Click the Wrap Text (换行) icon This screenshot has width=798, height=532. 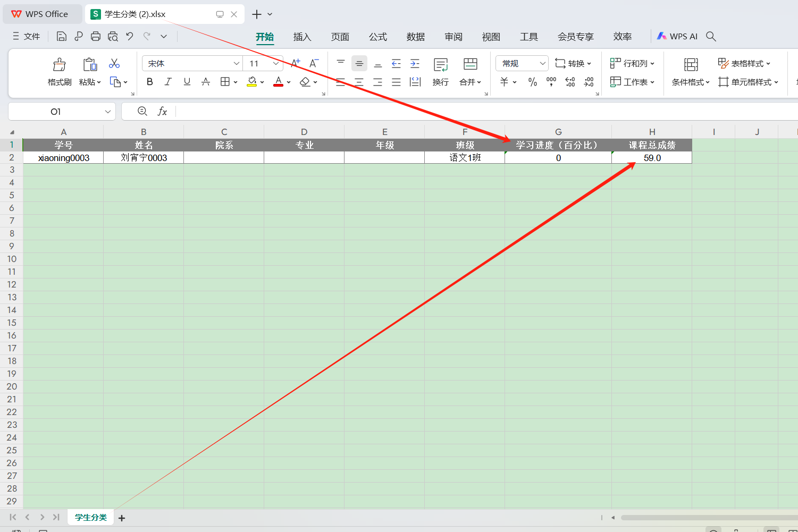tap(440, 65)
